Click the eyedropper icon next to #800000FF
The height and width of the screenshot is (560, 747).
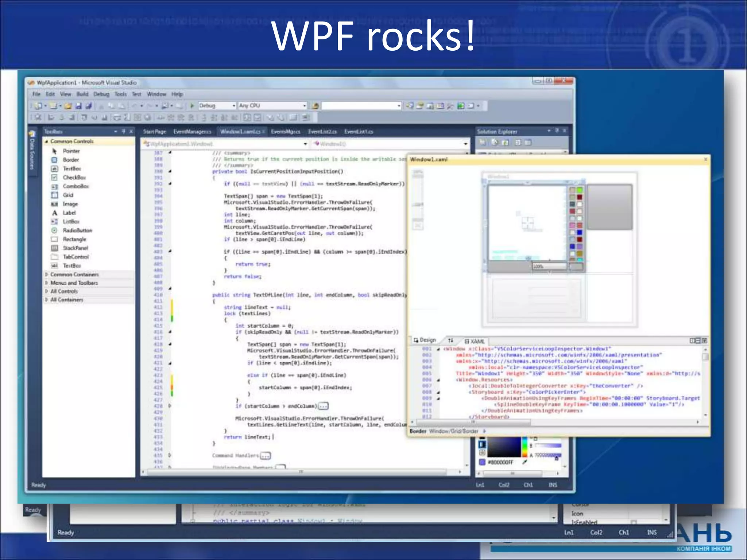point(525,462)
